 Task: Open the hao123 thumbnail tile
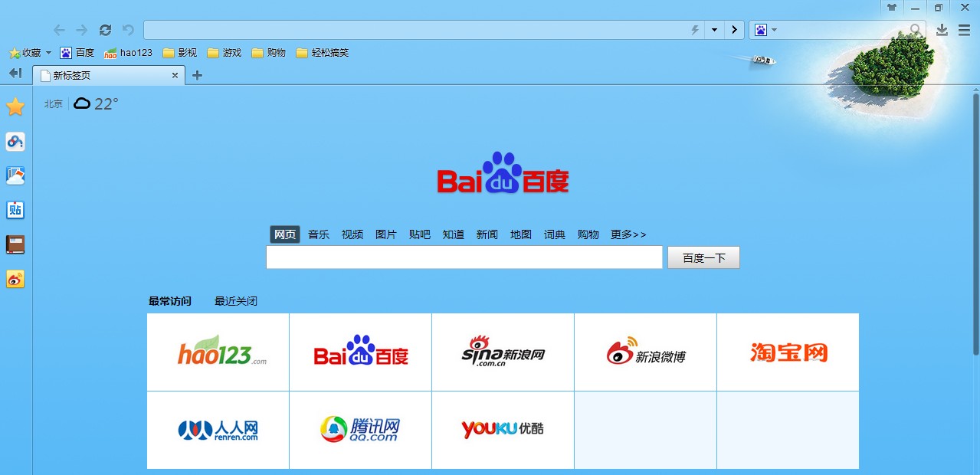pos(218,352)
